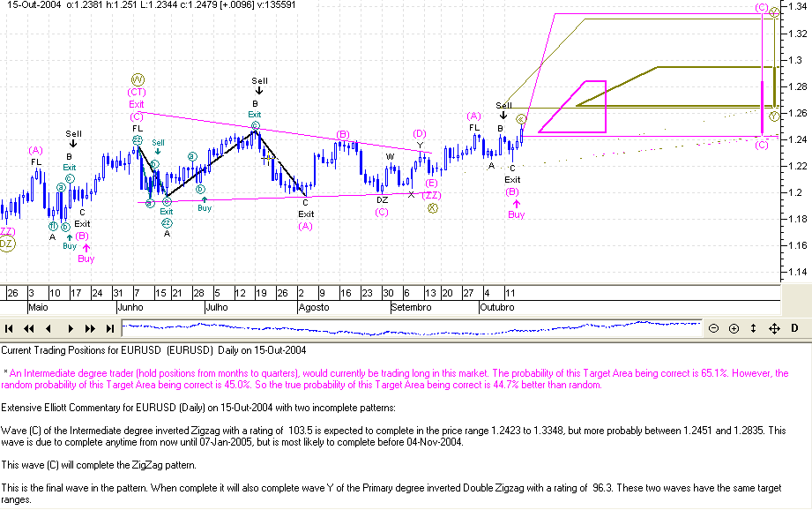Click the pink Intermediate degree trader commentary
Image resolution: width=812 pixels, height=510 pixels.
(395, 379)
